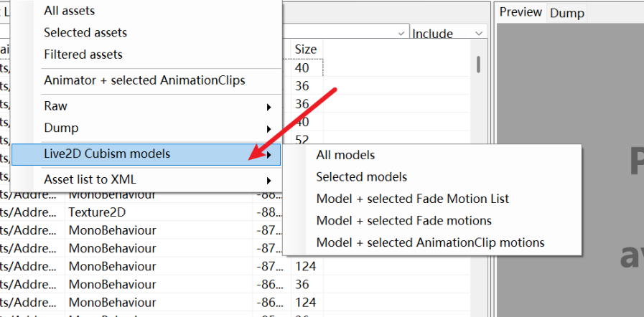The width and height of the screenshot is (644, 317).
Task: Open Live2D Cubism models submenu
Action: click(146, 154)
